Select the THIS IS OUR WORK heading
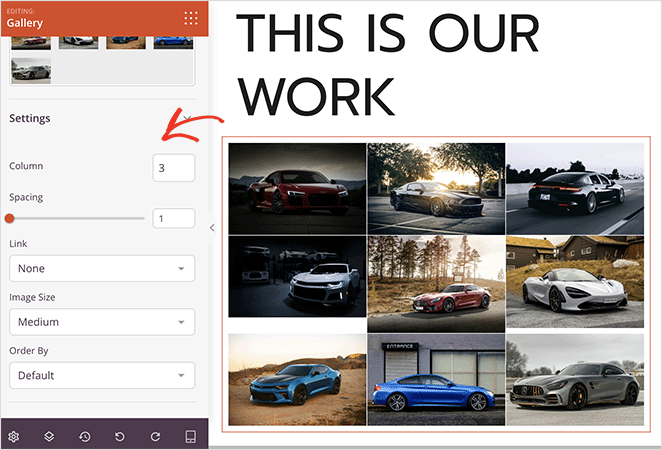The width and height of the screenshot is (662, 450). click(x=390, y=66)
